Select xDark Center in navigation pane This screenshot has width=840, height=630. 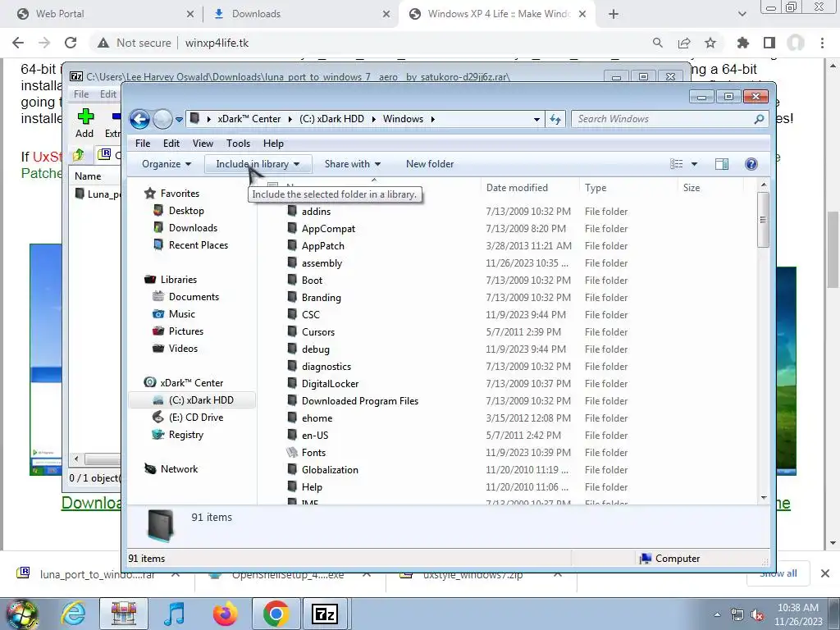191,383
